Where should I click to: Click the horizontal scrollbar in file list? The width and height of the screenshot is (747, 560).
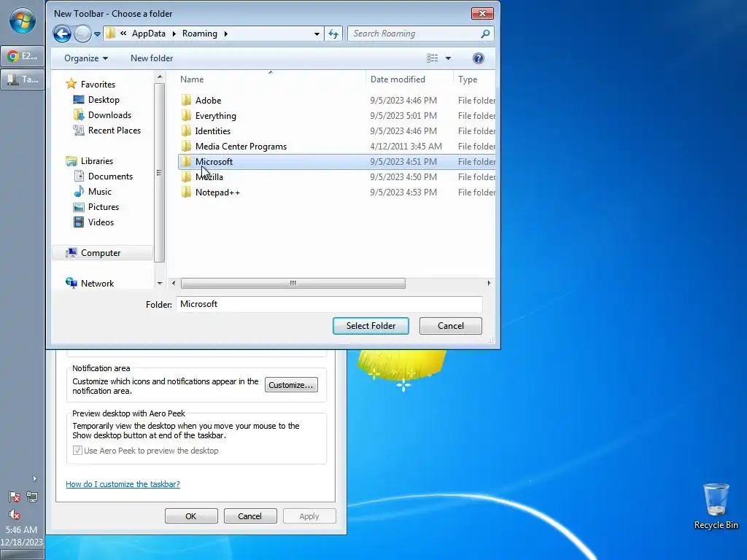pyautogui.click(x=293, y=284)
